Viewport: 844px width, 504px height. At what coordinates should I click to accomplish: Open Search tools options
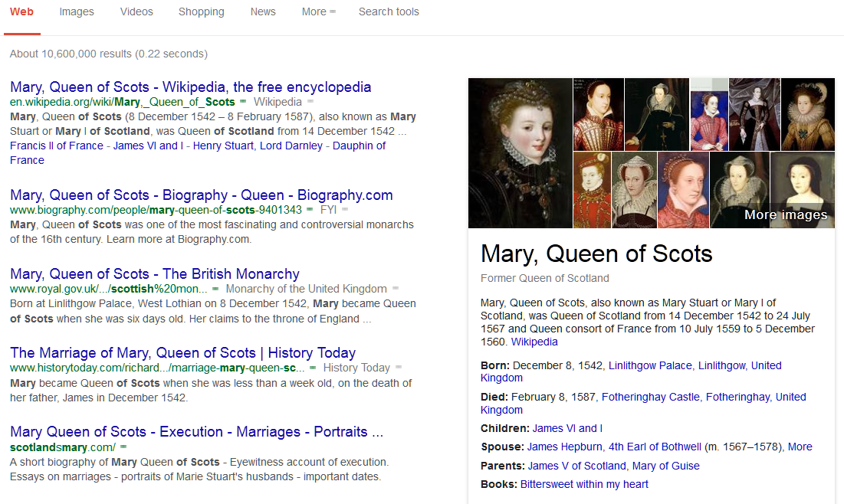(x=389, y=11)
